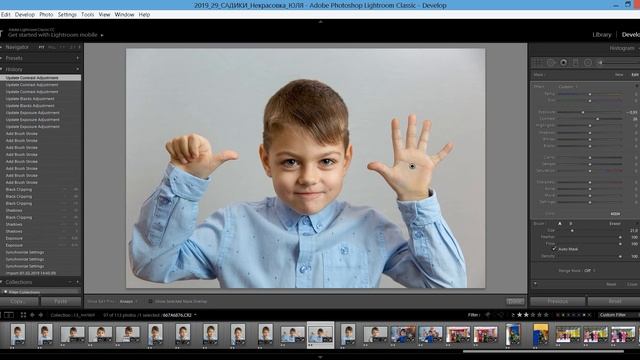Click the Copy settings button
The width and height of the screenshot is (640, 360).
[19, 301]
